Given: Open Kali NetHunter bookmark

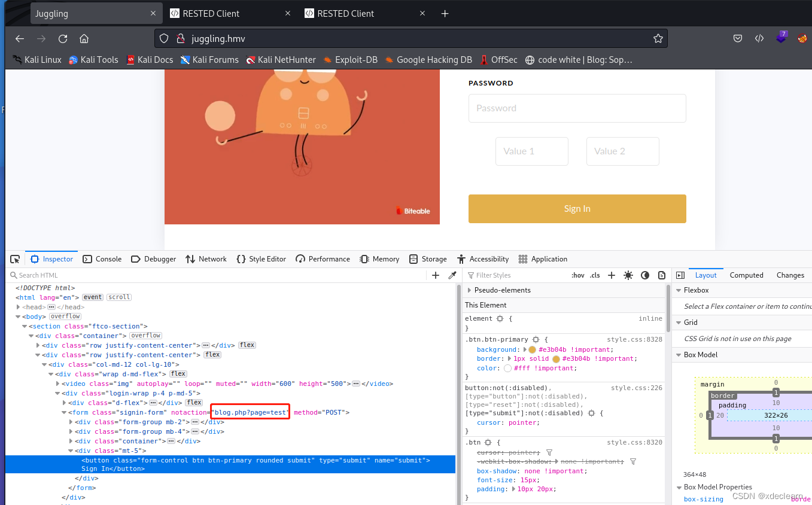Looking at the screenshot, I should pyautogui.click(x=281, y=60).
